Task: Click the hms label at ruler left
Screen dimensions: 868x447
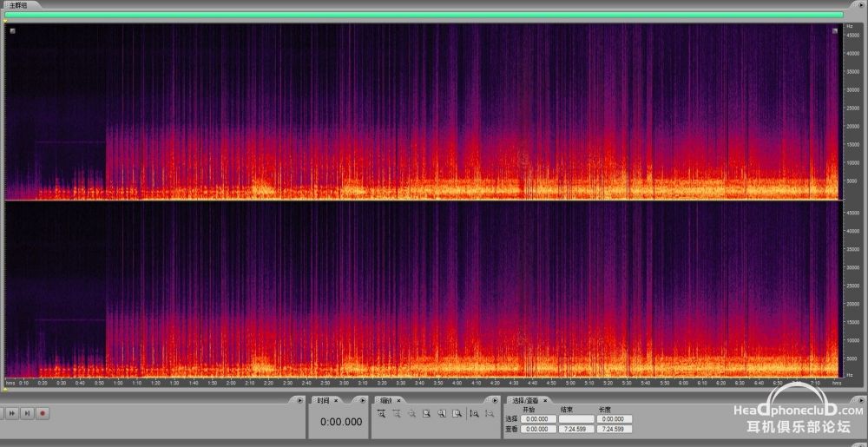Action: [x=10, y=382]
